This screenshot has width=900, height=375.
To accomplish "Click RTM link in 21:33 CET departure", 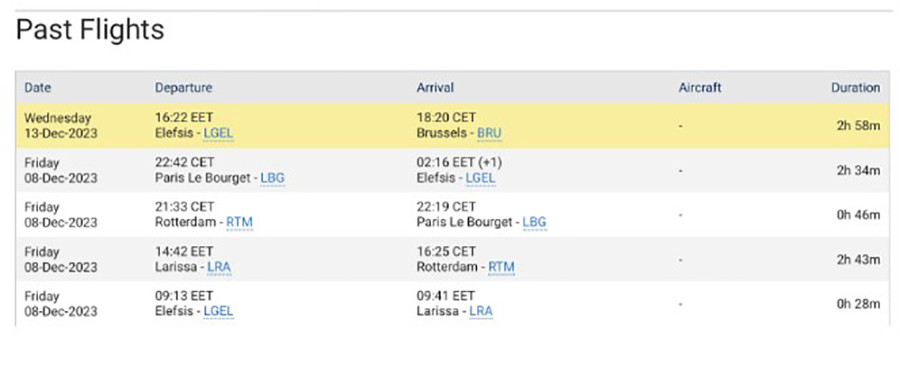I will coord(239,222).
